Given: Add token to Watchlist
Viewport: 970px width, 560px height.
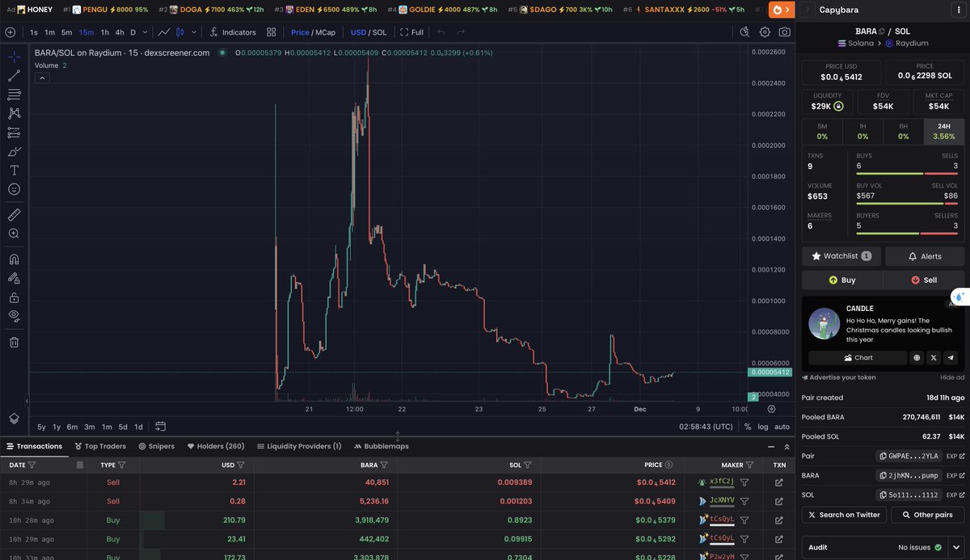Looking at the screenshot, I should [x=841, y=256].
